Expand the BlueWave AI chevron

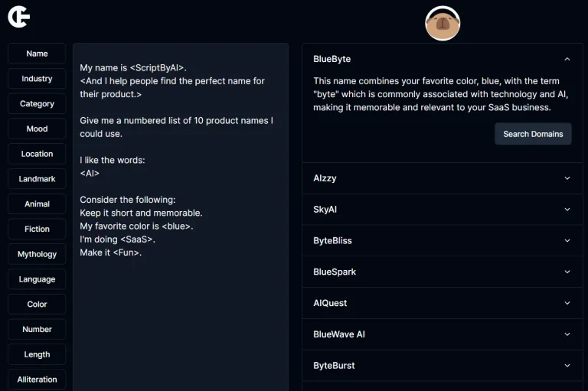pos(567,334)
